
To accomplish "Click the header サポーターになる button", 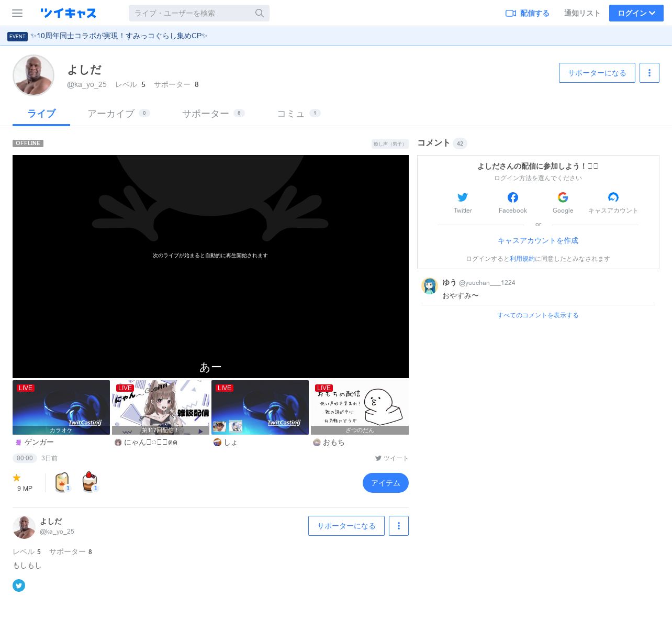I will [597, 73].
